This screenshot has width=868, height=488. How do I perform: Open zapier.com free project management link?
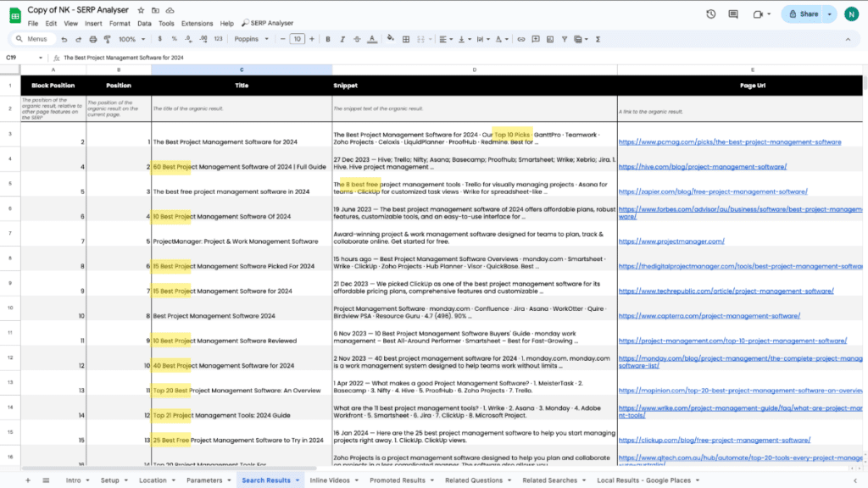pyautogui.click(x=713, y=192)
